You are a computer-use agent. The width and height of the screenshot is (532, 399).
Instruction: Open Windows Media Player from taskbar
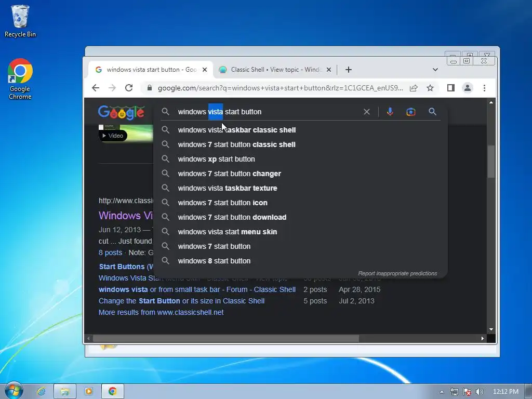88,392
